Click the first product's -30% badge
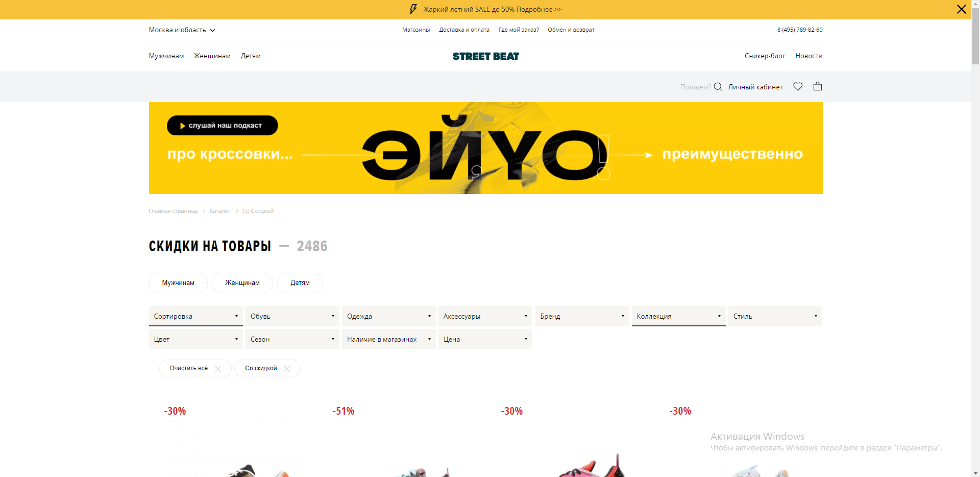The image size is (980, 477). point(175,411)
